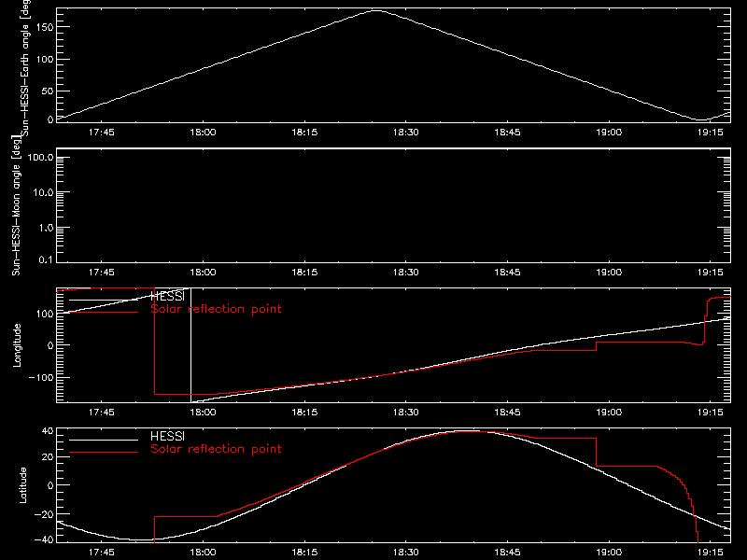The height and width of the screenshot is (560, 747).
Task: Click Solar reflection point legend in Longitude plot
Action: [216, 309]
